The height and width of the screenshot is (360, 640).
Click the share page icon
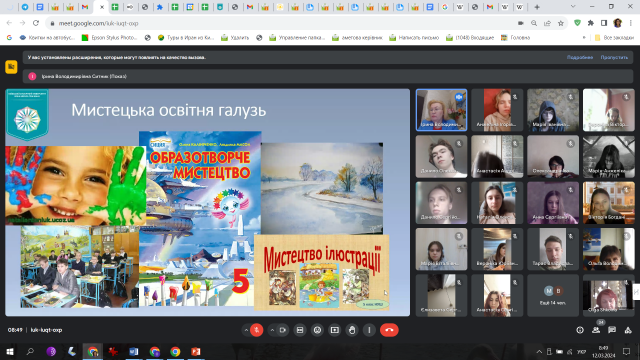pyautogui.click(x=547, y=23)
